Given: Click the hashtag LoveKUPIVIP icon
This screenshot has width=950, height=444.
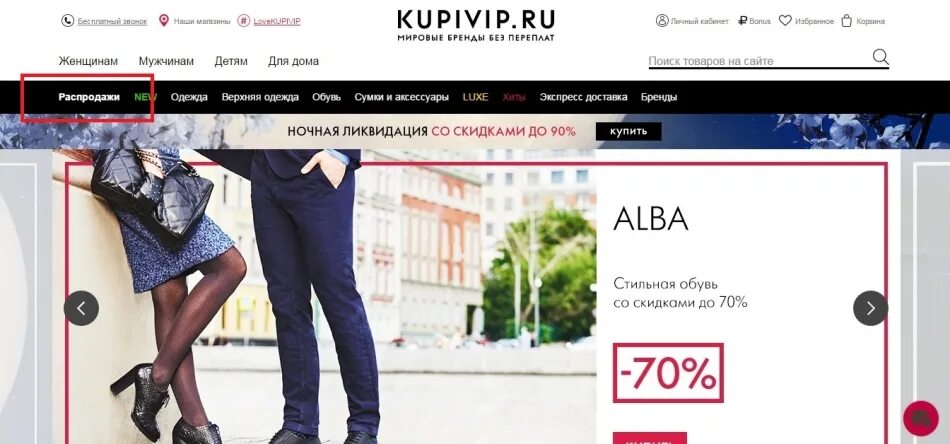Looking at the screenshot, I should coord(244,21).
